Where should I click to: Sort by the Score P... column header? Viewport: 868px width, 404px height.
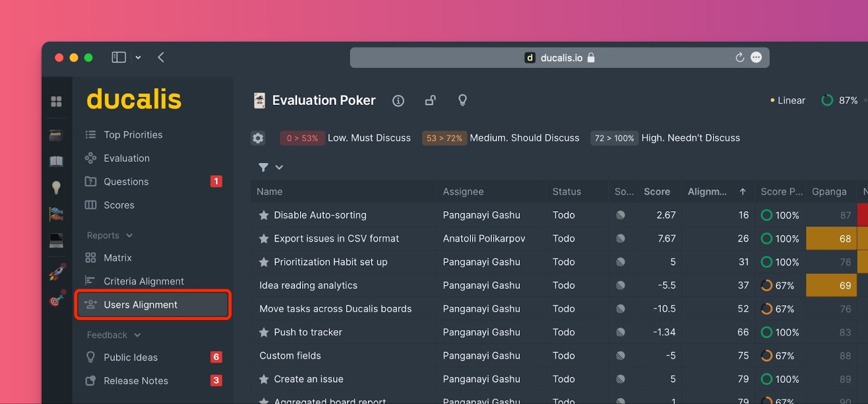(782, 192)
